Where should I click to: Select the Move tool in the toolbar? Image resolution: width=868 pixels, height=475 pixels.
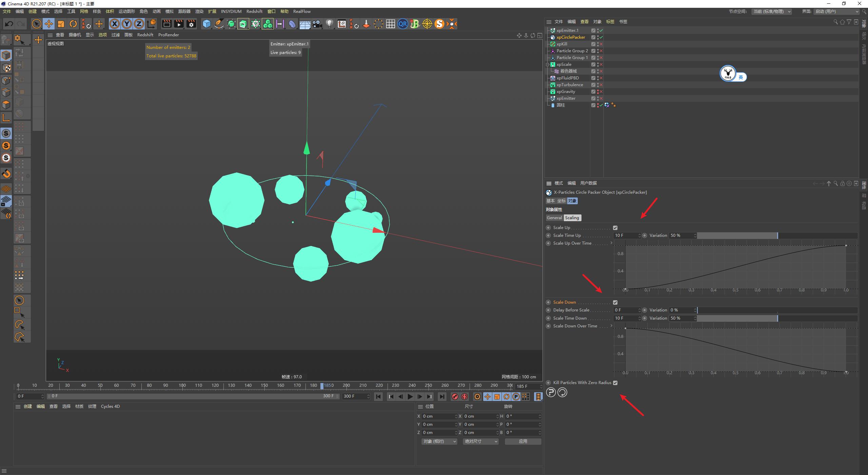[x=49, y=24]
